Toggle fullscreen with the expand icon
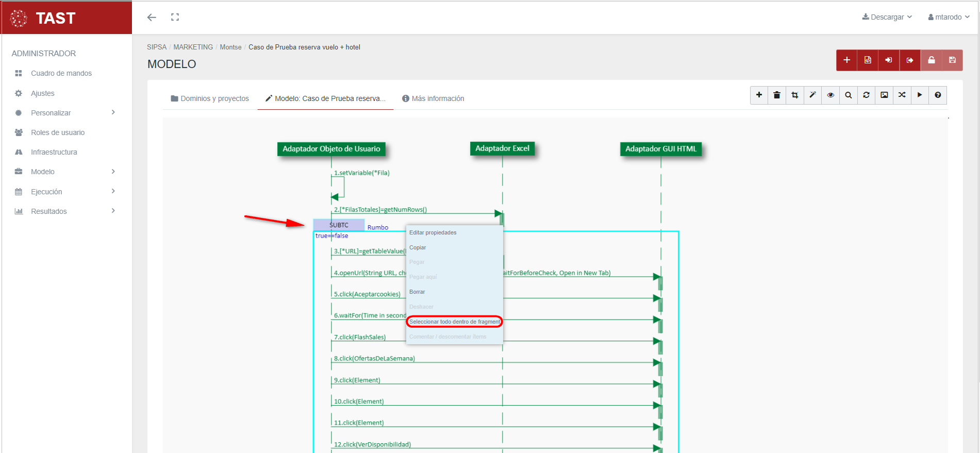The width and height of the screenshot is (980, 453). click(x=175, y=17)
